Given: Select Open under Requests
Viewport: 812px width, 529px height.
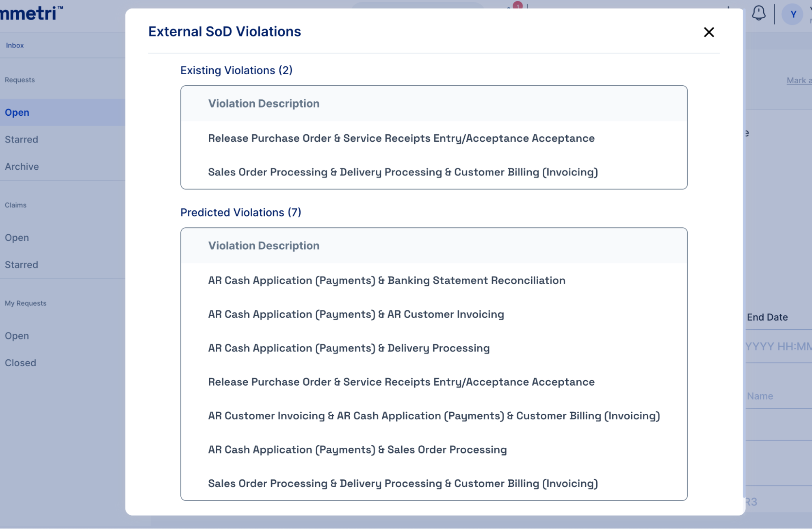Looking at the screenshot, I should tap(17, 112).
